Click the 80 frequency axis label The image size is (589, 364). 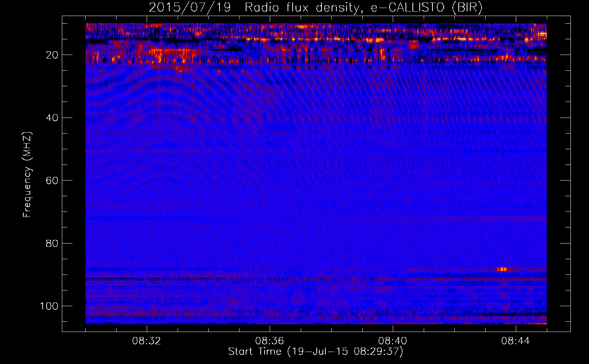coord(52,243)
